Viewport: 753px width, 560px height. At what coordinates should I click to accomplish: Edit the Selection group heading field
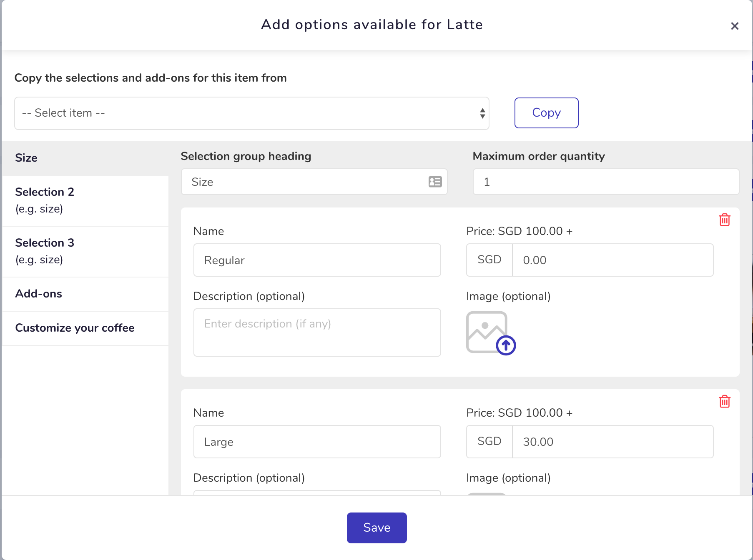pos(314,182)
